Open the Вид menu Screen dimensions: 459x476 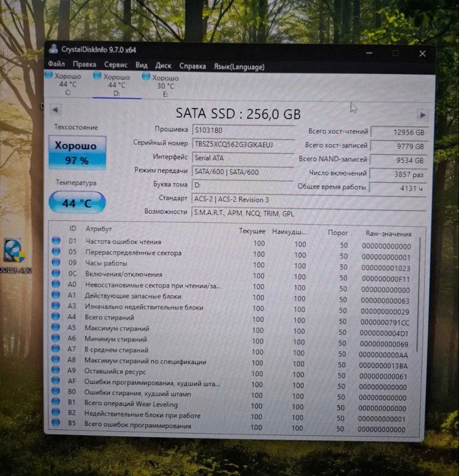[x=142, y=65]
